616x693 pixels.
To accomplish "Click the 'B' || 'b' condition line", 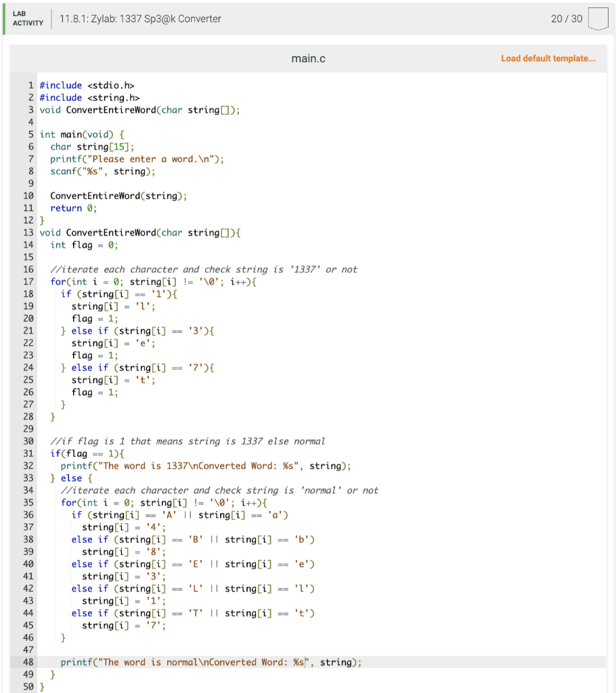I will [193, 539].
